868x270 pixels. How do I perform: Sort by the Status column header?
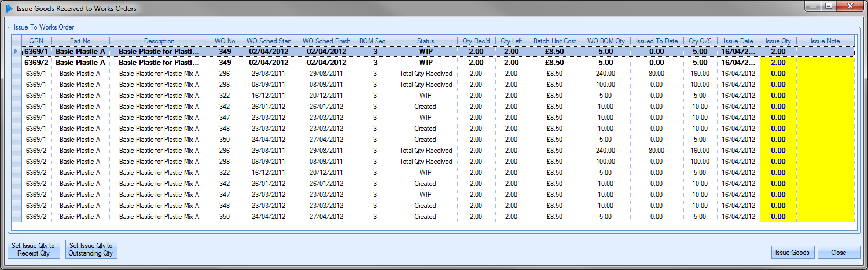[x=425, y=41]
